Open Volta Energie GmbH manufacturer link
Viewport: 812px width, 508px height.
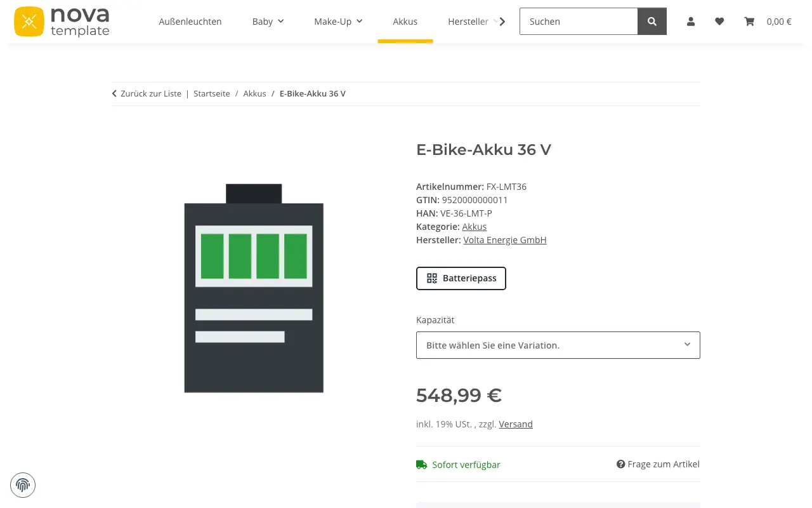pos(505,240)
